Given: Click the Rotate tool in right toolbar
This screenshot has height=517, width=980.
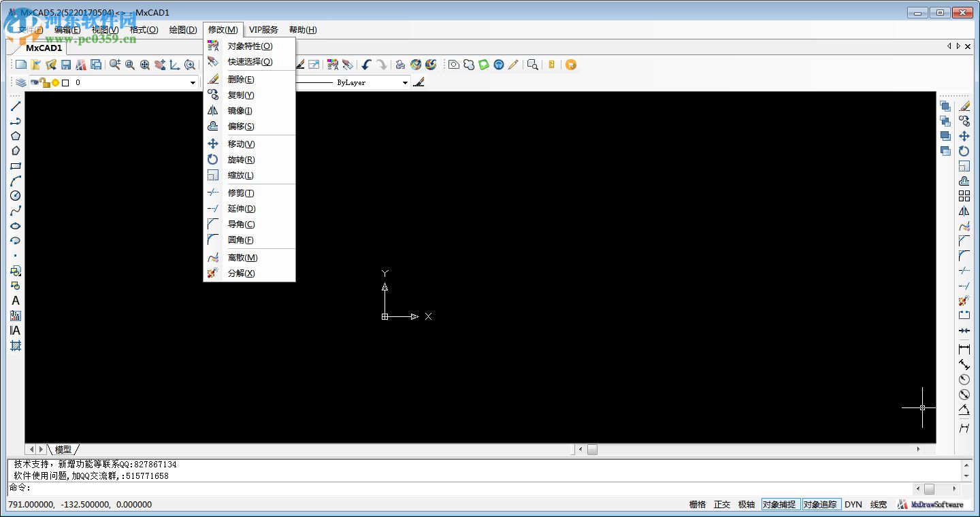Looking at the screenshot, I should (x=964, y=151).
